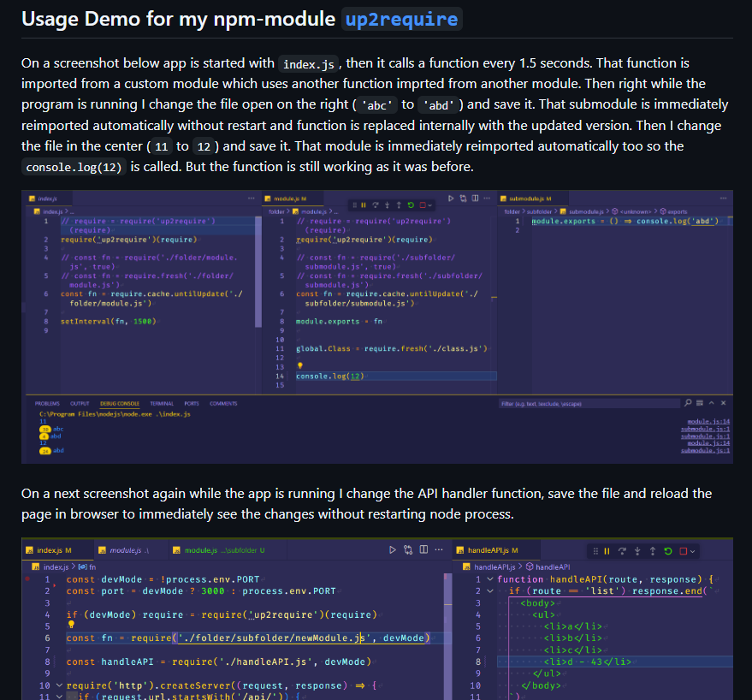
Task: In second screenshot, click the debug Step Out icon
Action: pyautogui.click(x=653, y=551)
